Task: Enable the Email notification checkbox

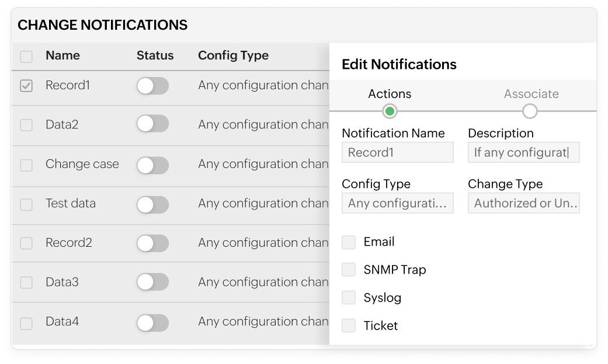Action: 349,242
